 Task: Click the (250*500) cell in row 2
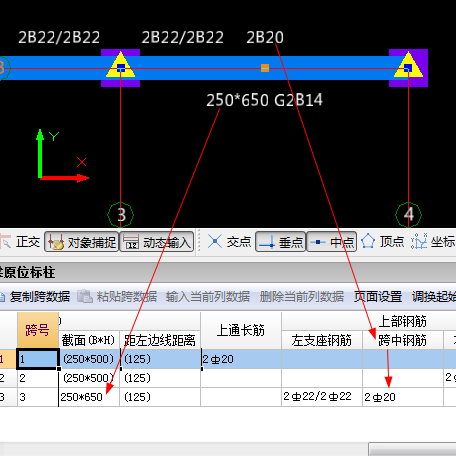[89, 378]
